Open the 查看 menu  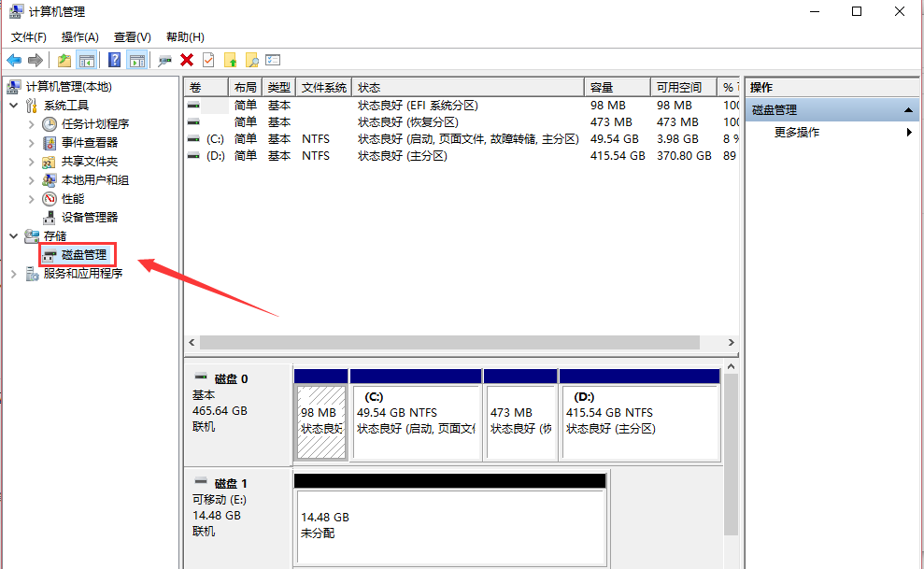coord(131,36)
